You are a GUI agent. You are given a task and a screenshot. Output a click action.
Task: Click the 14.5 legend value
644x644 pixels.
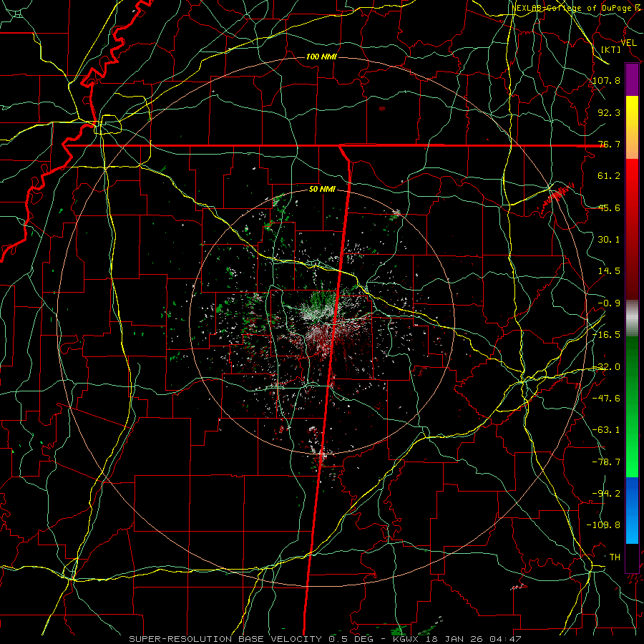click(x=609, y=271)
